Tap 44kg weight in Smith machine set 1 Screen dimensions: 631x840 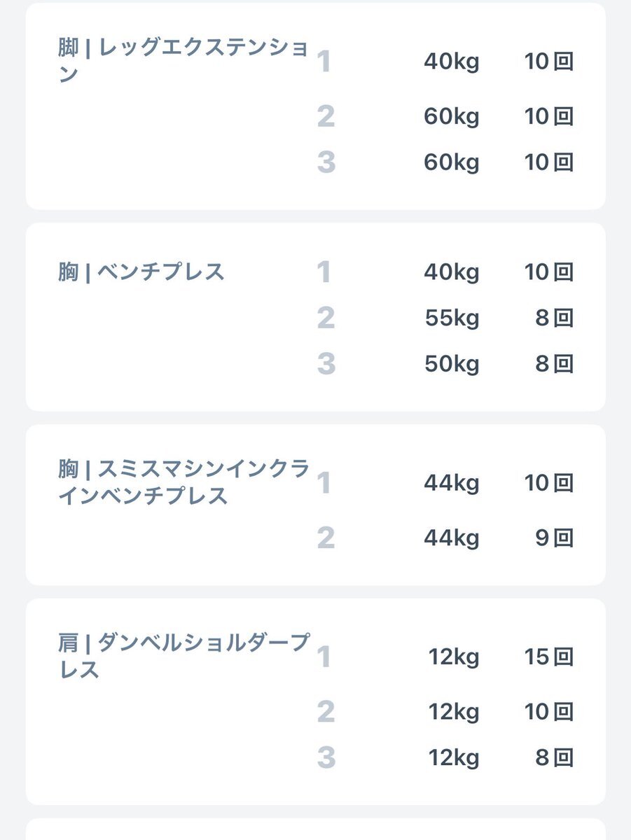452,483
